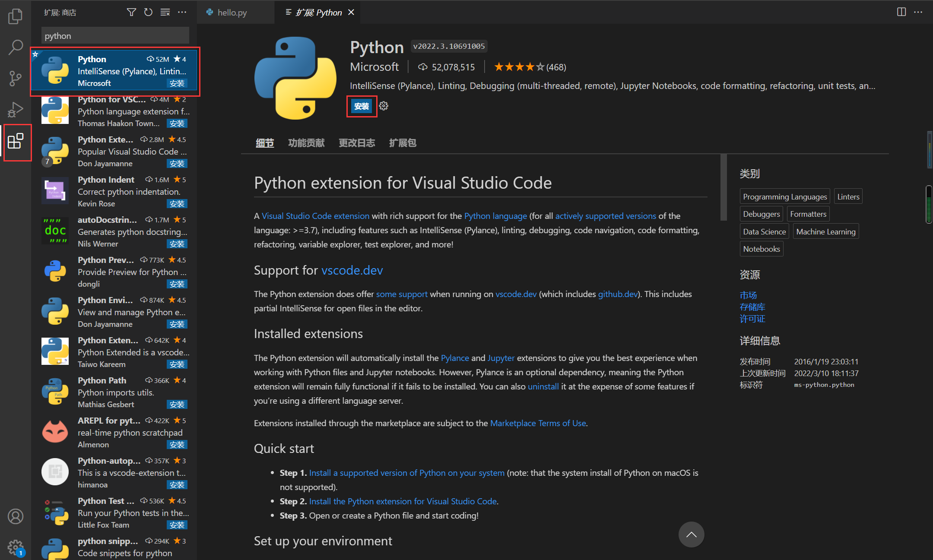933x560 pixels.
Task: Open the Visual Studio Code extension link
Action: [315, 216]
